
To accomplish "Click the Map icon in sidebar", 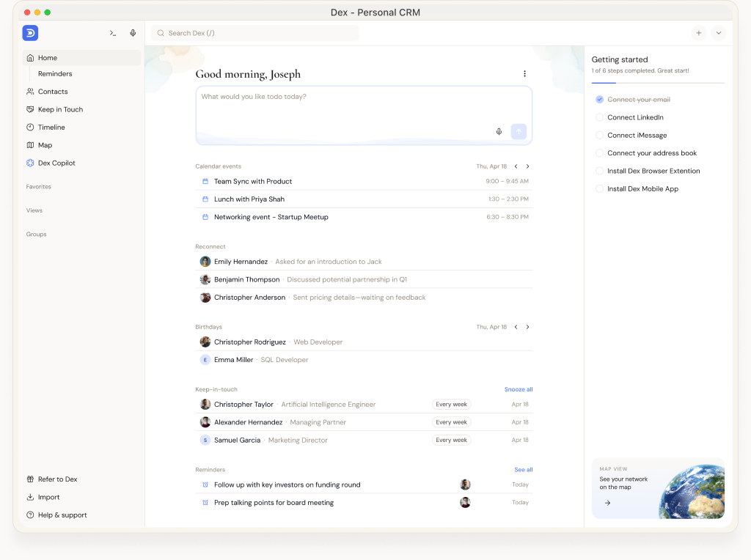I will tap(30, 145).
